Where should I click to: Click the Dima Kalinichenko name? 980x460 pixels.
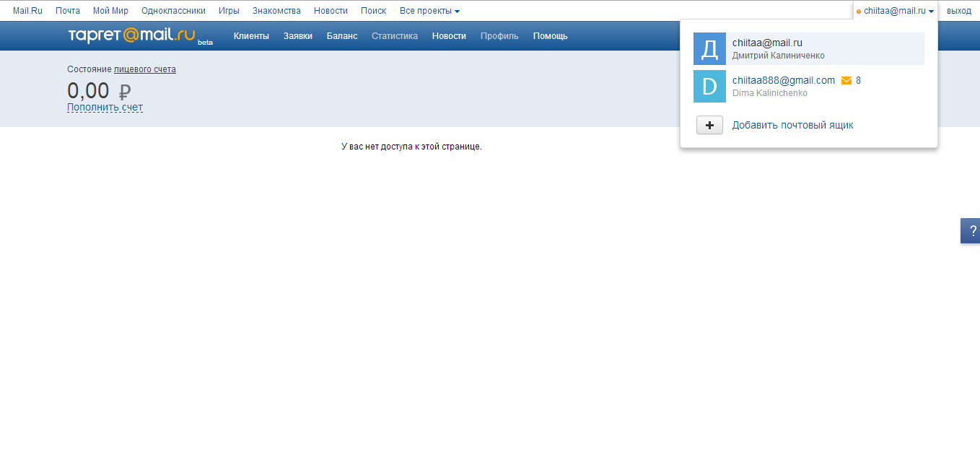coord(770,93)
